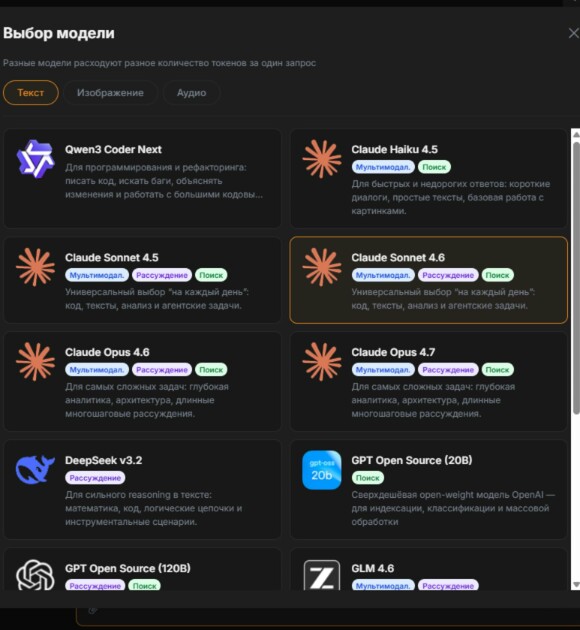Click the OpenAI logo for GPT 120B

pos(35,575)
